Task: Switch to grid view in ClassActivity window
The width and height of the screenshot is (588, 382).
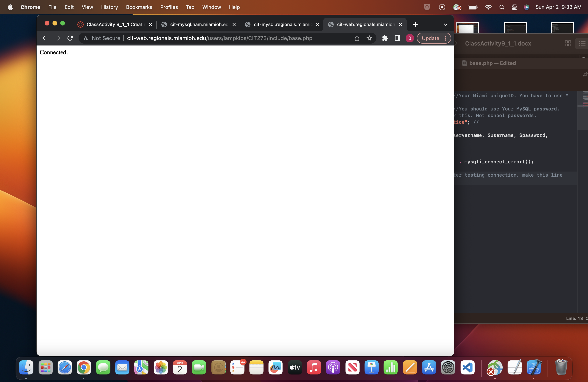Action: [x=568, y=44]
